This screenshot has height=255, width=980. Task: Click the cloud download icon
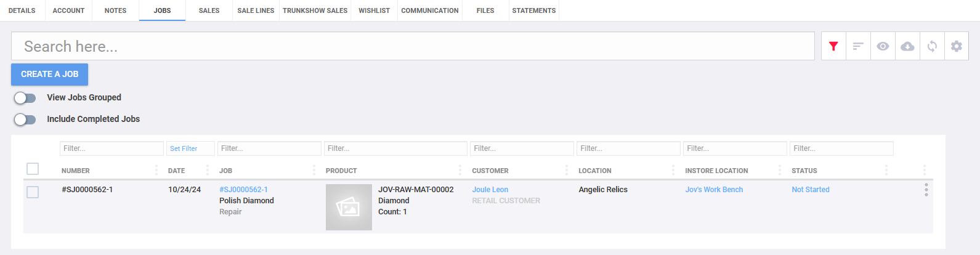pyautogui.click(x=907, y=46)
